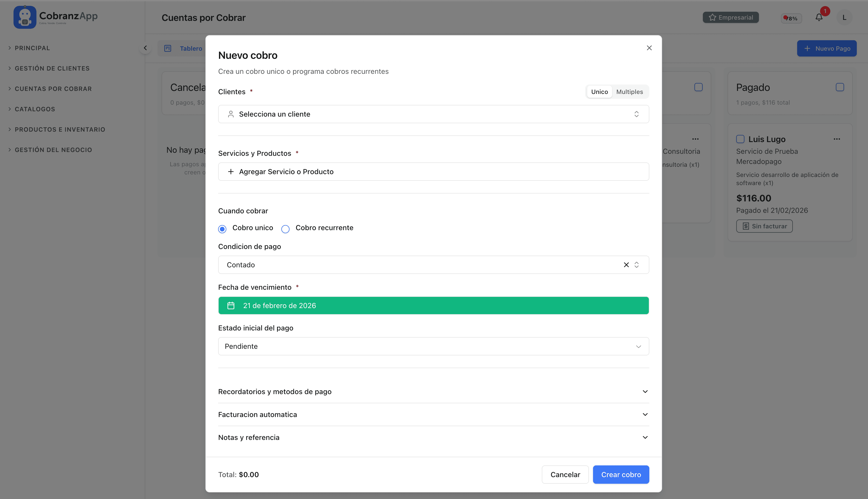Click the notification bell icon
The width and height of the screenshot is (868, 499).
pos(819,18)
